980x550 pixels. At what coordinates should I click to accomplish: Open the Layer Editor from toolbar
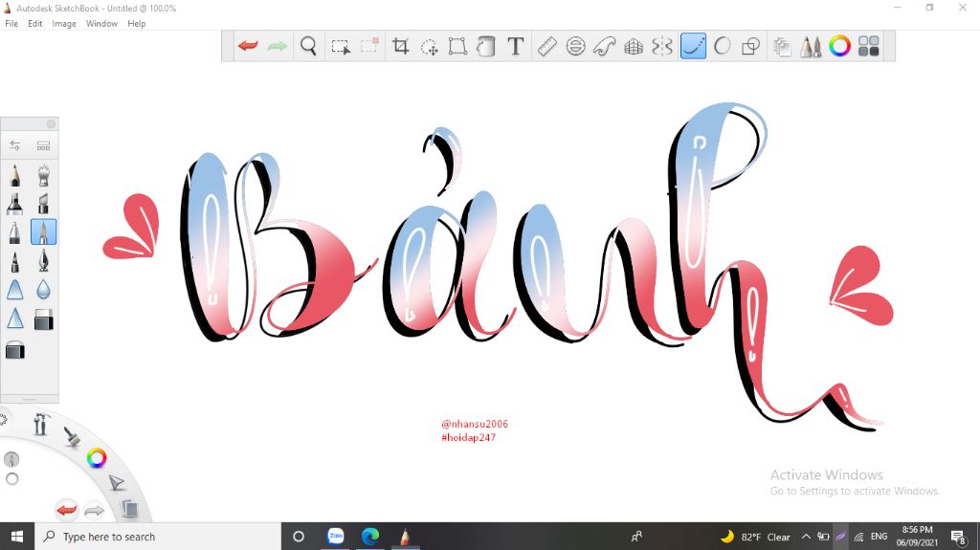782,46
